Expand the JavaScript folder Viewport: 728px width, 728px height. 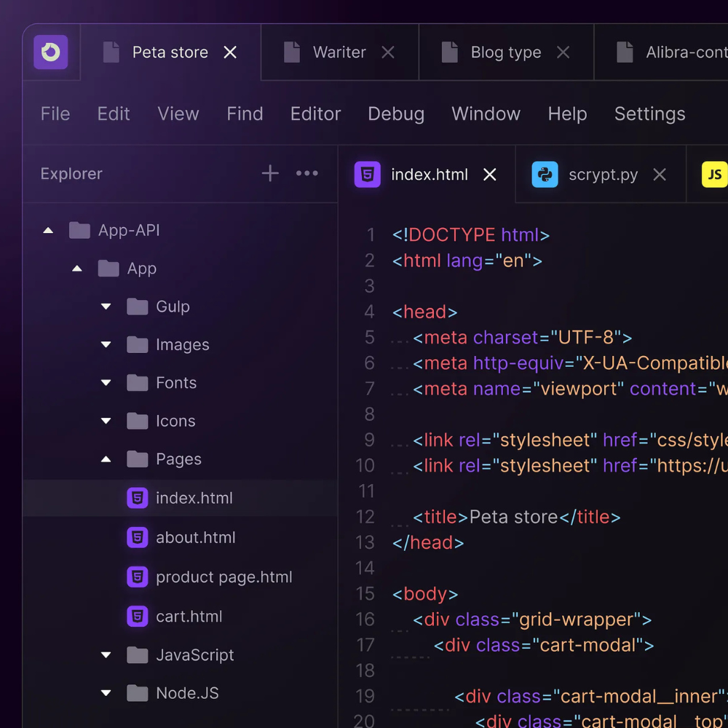pos(106,655)
